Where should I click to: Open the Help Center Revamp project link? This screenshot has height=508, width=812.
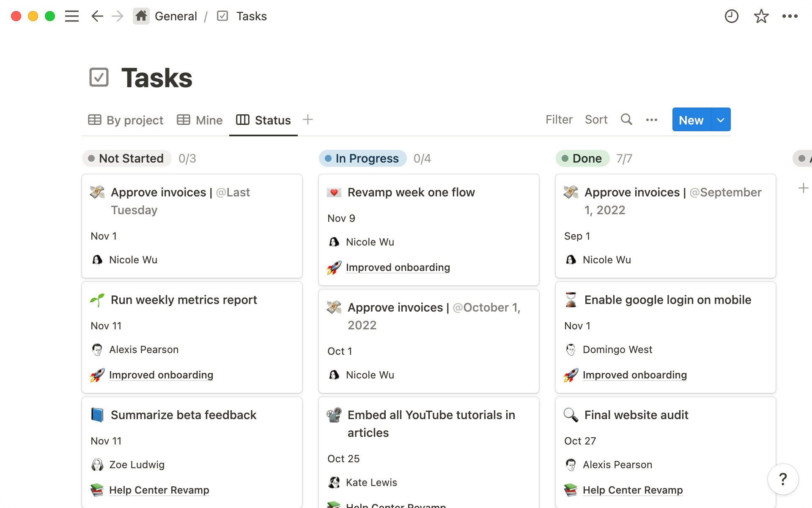point(159,490)
